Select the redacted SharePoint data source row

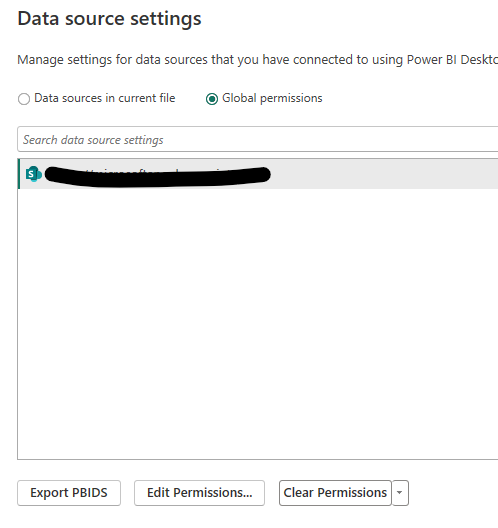258,174
